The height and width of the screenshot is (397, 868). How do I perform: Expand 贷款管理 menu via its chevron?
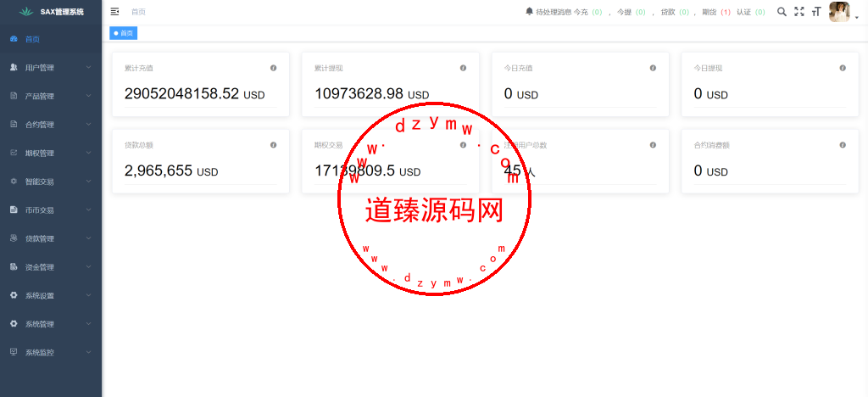click(x=88, y=238)
